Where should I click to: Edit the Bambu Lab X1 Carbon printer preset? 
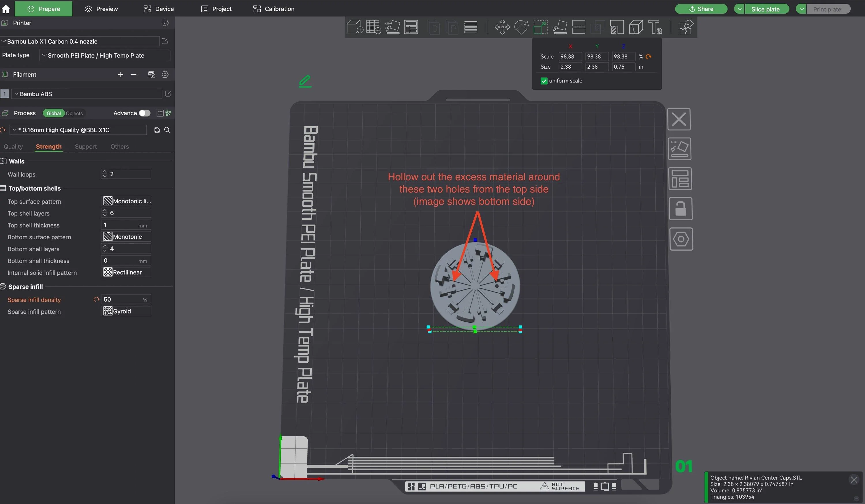tap(165, 41)
